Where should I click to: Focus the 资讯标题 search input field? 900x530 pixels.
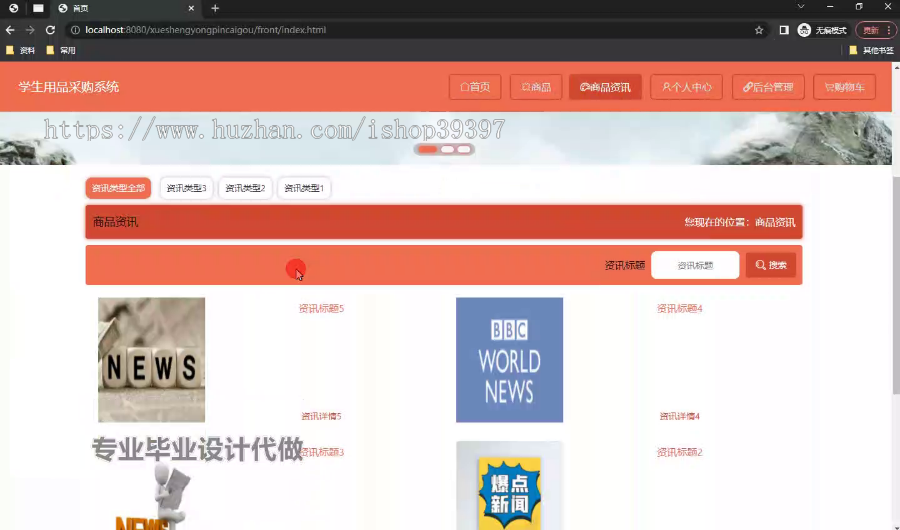pyautogui.click(x=695, y=265)
